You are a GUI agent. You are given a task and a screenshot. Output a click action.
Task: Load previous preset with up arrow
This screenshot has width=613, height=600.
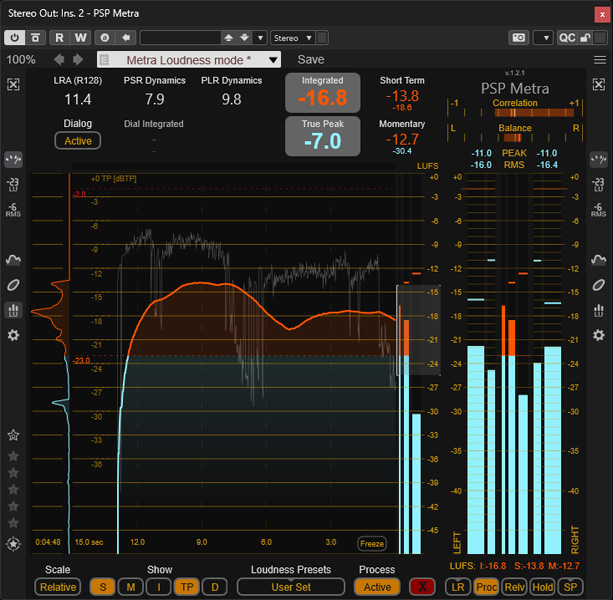[x=229, y=38]
